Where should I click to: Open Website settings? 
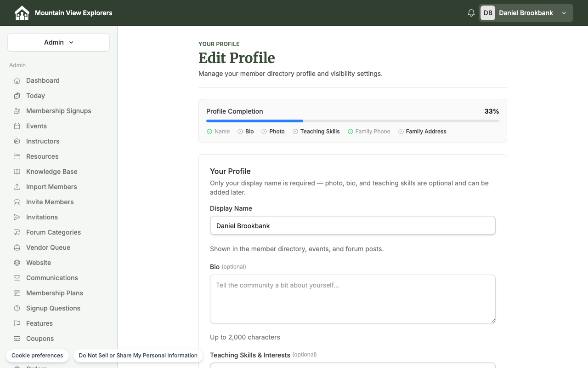pos(39,263)
